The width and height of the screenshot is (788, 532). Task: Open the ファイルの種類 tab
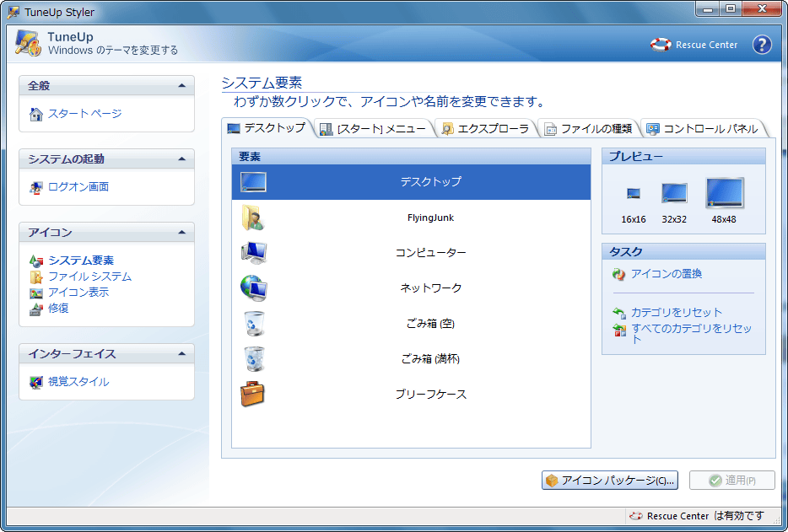tap(589, 129)
